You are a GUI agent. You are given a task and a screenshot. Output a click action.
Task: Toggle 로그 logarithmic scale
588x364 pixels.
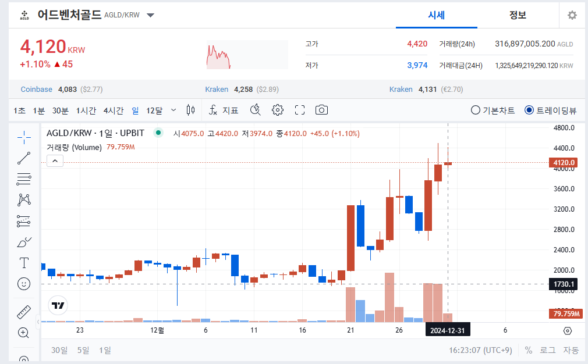click(x=547, y=350)
